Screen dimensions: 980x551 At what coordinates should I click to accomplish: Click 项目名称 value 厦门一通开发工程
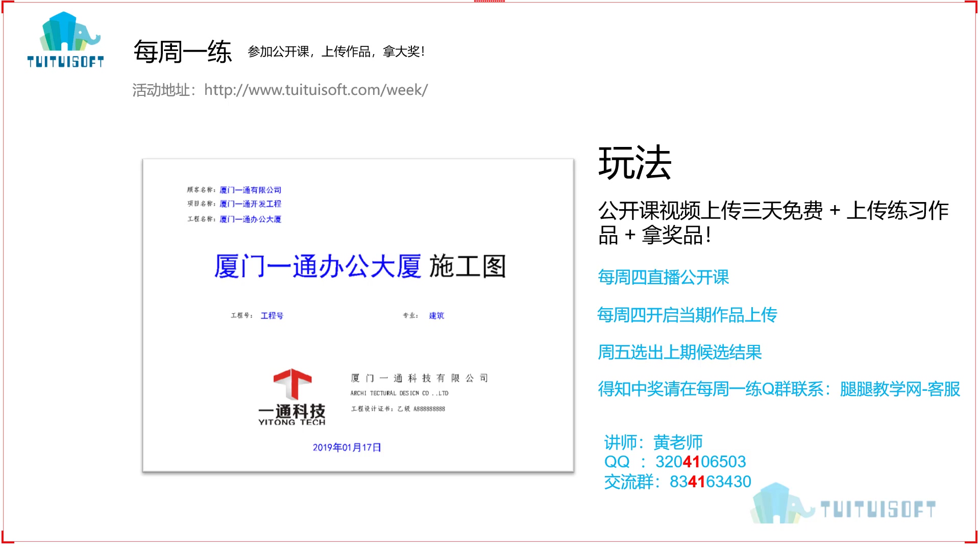tap(250, 204)
